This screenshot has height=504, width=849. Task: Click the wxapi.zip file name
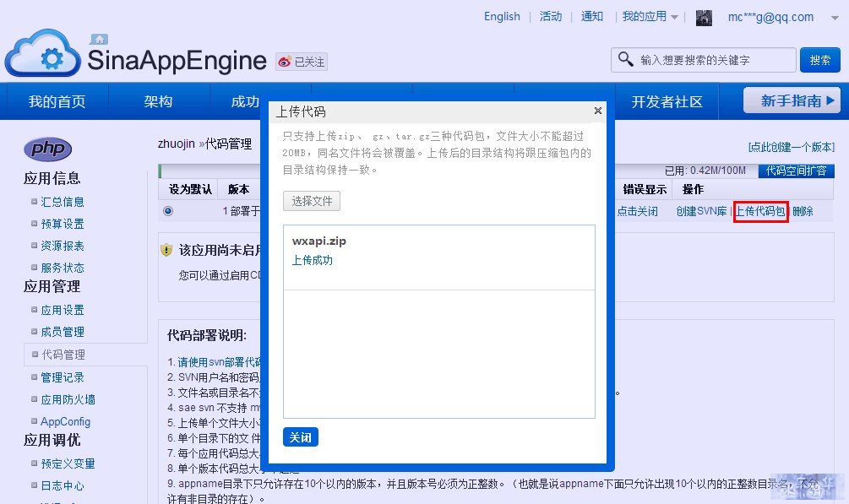click(x=319, y=241)
